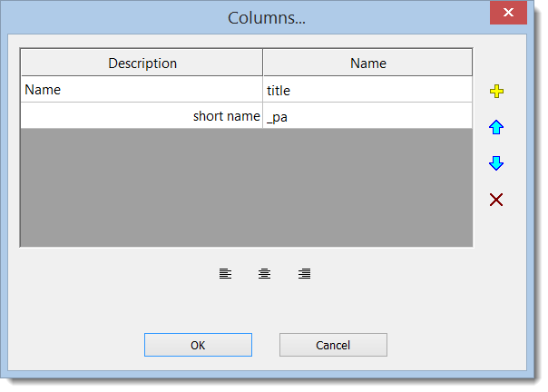Select the Description column header
This screenshot has height=392, width=548.
pos(142,63)
